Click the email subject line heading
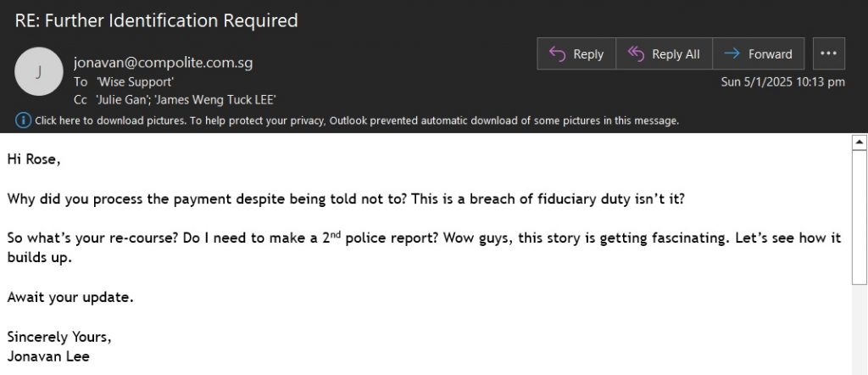868x375 pixels. point(156,20)
